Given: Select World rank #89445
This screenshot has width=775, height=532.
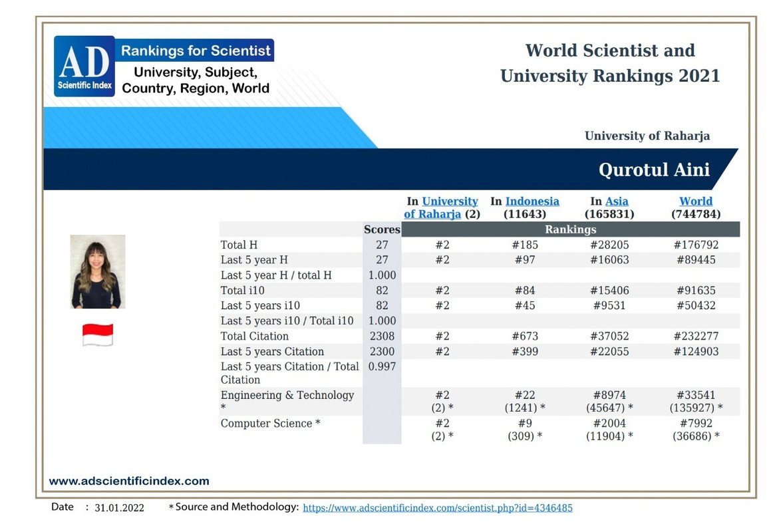Looking at the screenshot, I should pyautogui.click(x=696, y=260).
